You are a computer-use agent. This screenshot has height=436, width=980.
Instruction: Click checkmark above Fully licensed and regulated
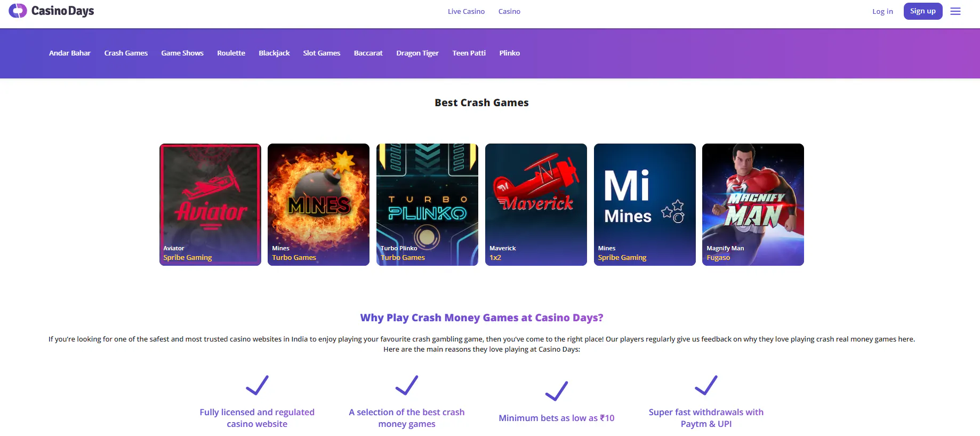coord(257,385)
